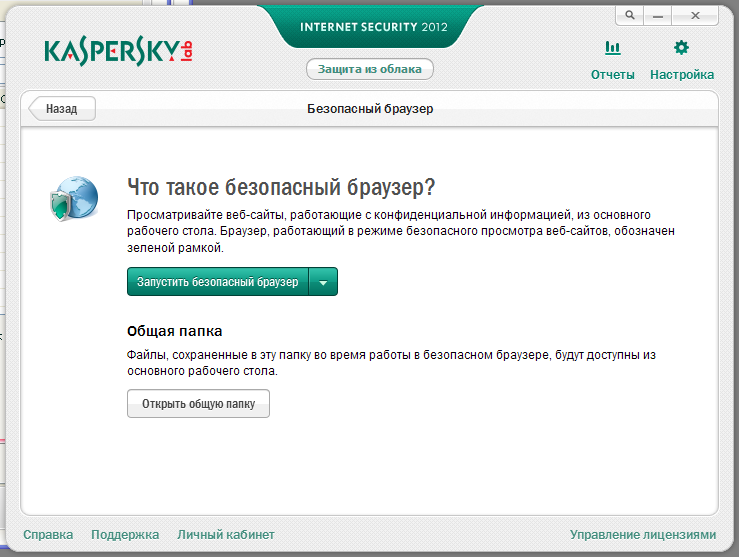Go back with the Назад button

(x=62, y=108)
